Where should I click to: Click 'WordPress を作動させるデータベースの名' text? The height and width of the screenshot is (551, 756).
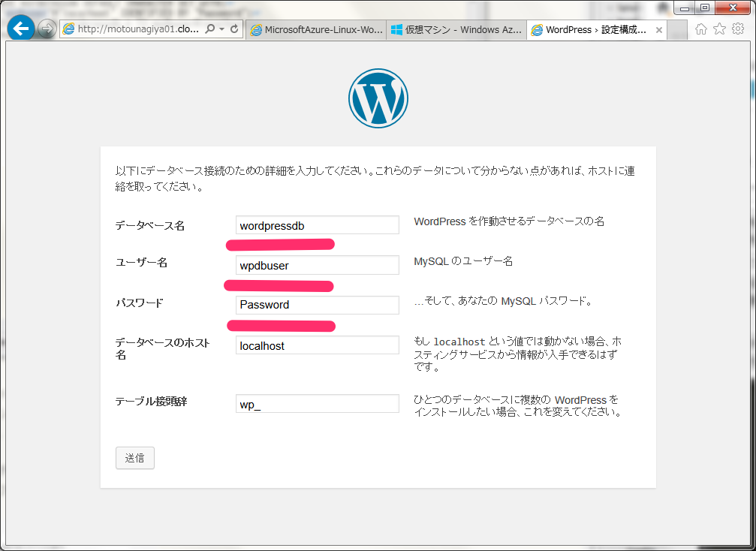click(509, 221)
